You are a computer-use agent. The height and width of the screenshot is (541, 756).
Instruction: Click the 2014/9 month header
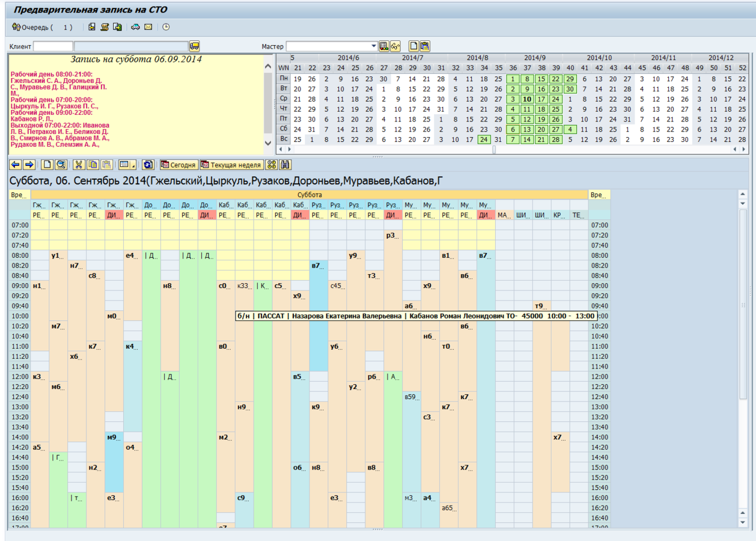[x=534, y=58]
